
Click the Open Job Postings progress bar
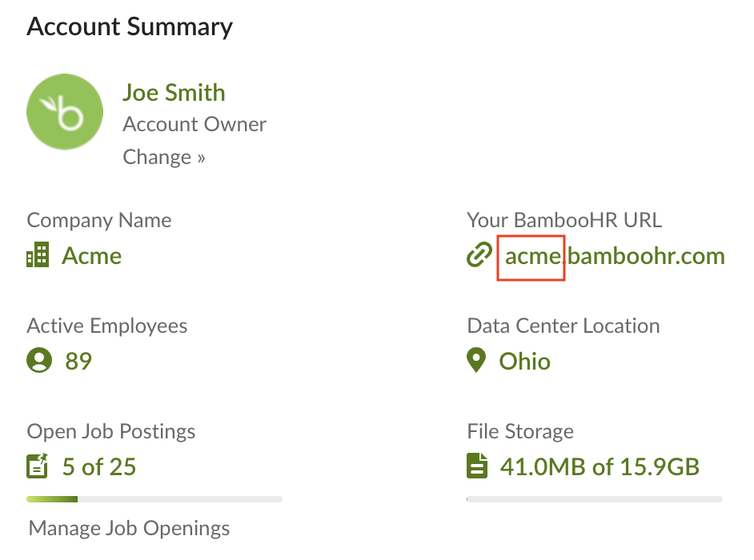154,498
